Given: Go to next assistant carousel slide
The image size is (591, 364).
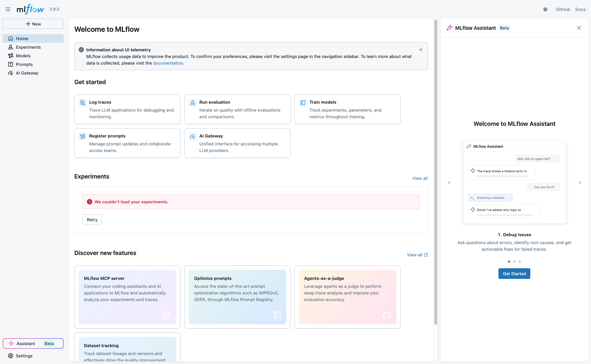Looking at the screenshot, I should [x=580, y=182].
